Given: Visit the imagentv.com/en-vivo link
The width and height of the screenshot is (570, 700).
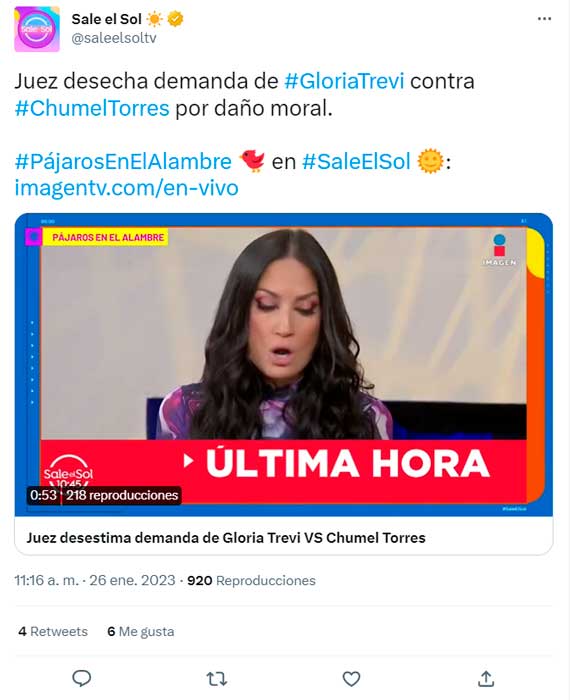Looking at the screenshot, I should tap(127, 188).
